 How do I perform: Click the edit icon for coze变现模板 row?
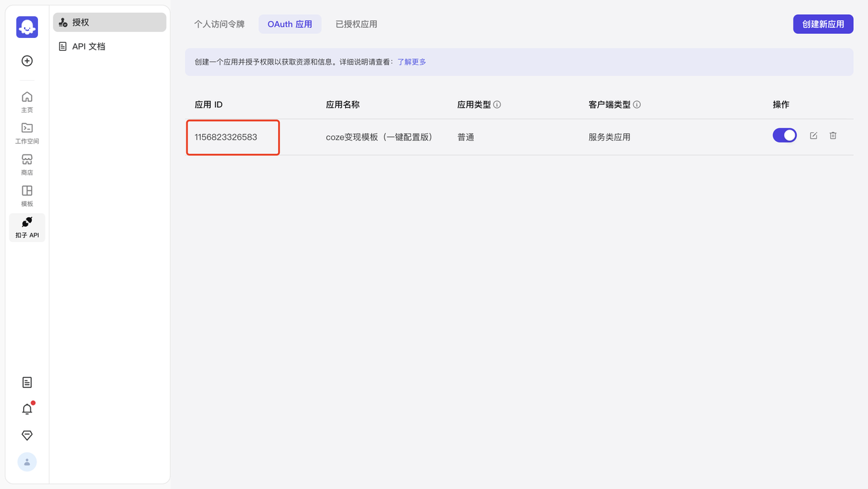point(814,136)
